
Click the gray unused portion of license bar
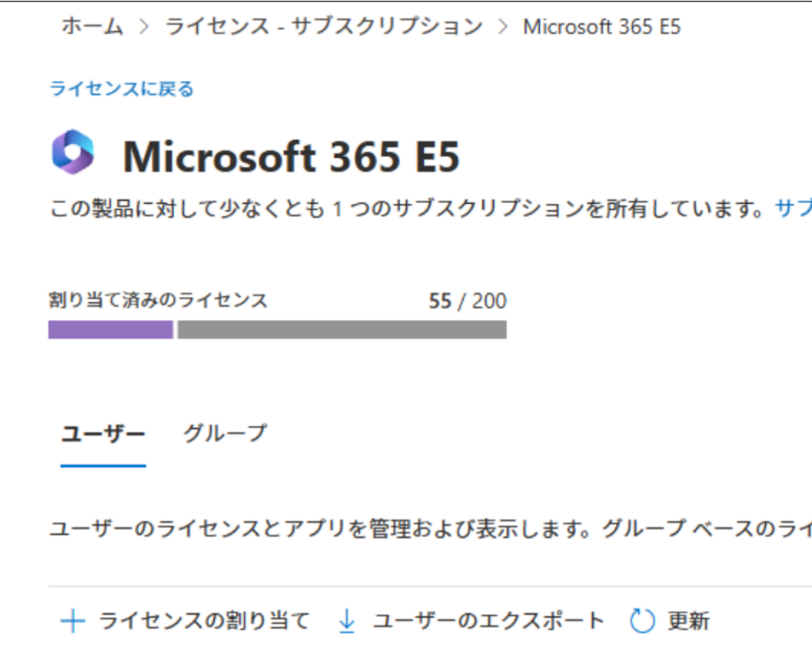pos(342,329)
